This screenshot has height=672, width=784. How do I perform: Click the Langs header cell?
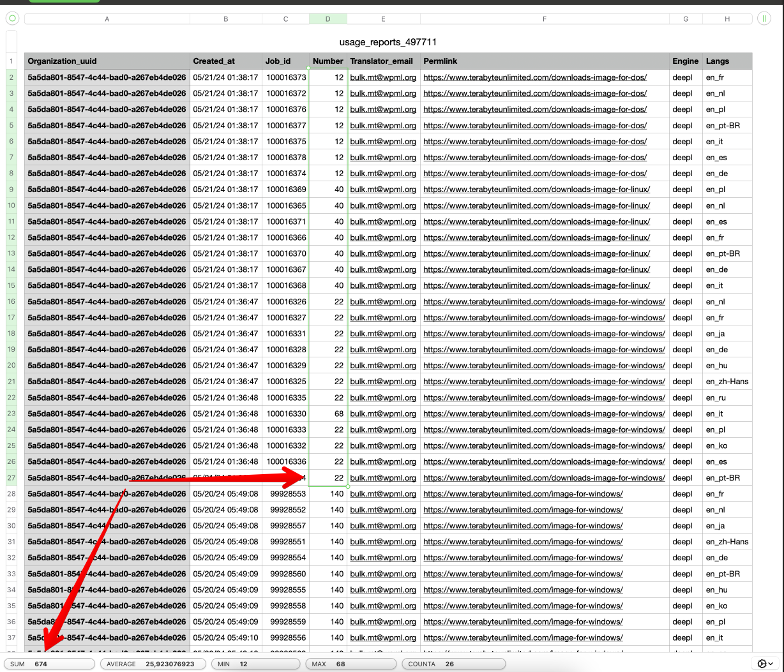tap(727, 61)
